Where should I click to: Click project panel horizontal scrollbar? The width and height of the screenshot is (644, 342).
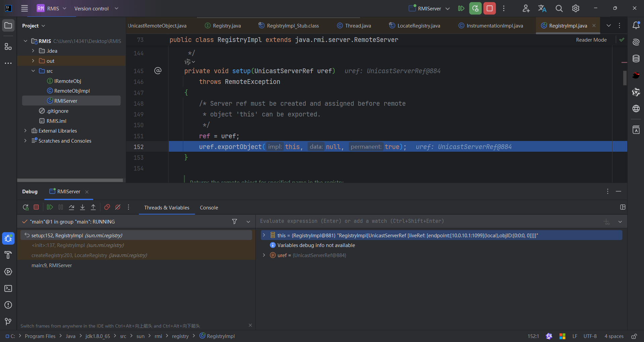70,180
